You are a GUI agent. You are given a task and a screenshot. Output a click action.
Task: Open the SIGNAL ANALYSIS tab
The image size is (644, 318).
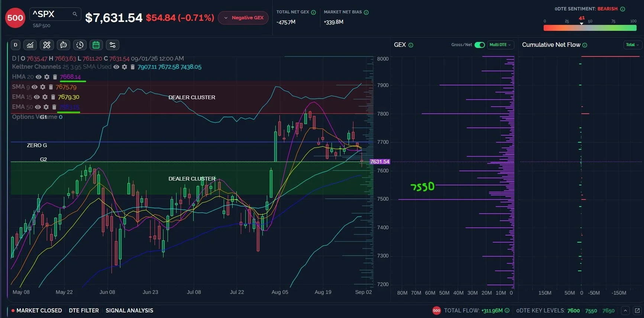tap(129, 311)
